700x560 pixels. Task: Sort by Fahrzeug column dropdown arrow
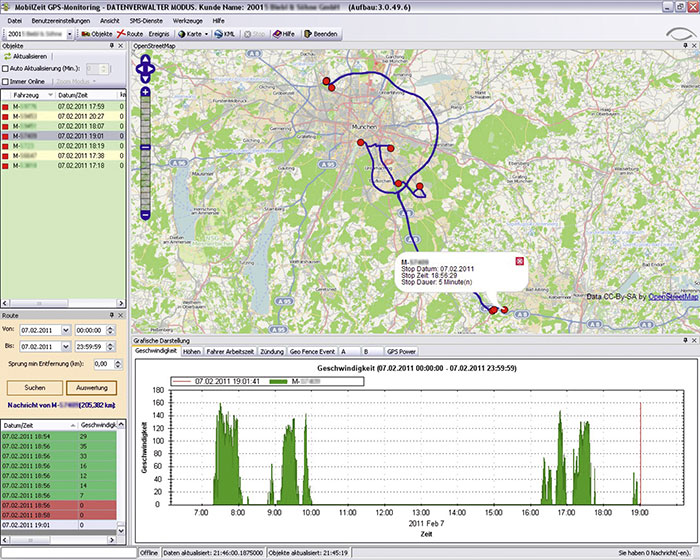click(x=50, y=95)
